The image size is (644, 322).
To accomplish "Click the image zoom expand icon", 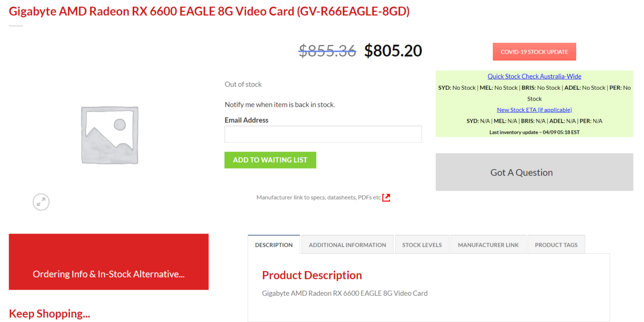I will click(x=41, y=202).
